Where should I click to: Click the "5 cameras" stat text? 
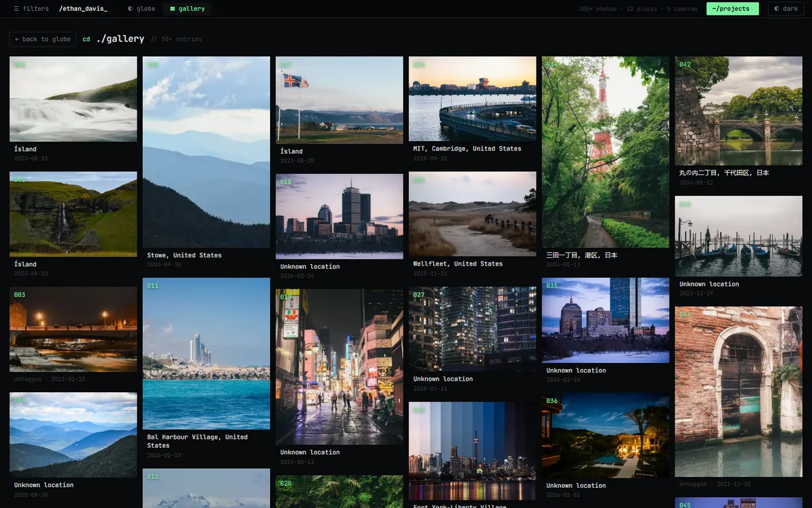point(683,9)
